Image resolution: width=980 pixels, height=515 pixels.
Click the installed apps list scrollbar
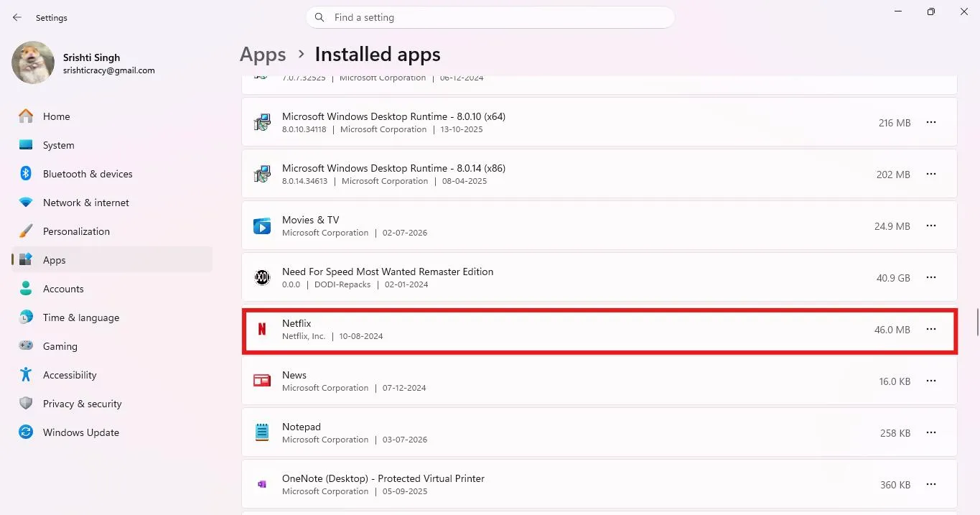[x=977, y=322]
